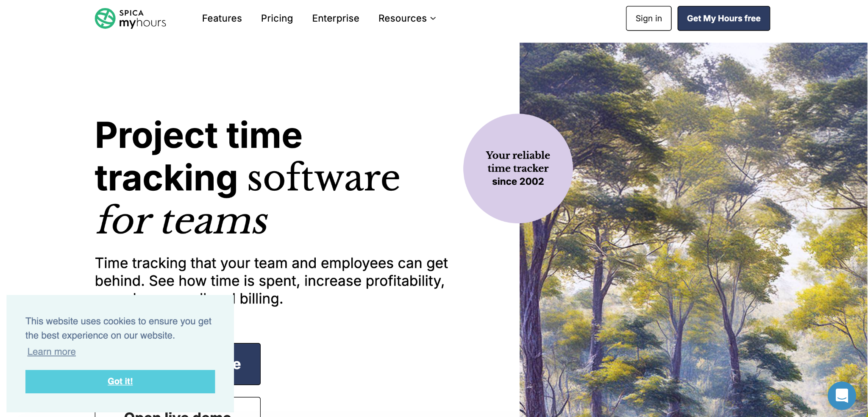Click the 'Your reliable time tracker' badge
Viewport: 868px width, 417px height.
(518, 168)
